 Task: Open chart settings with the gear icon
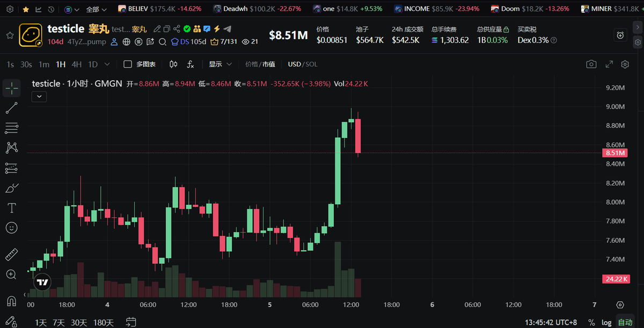[625, 64]
